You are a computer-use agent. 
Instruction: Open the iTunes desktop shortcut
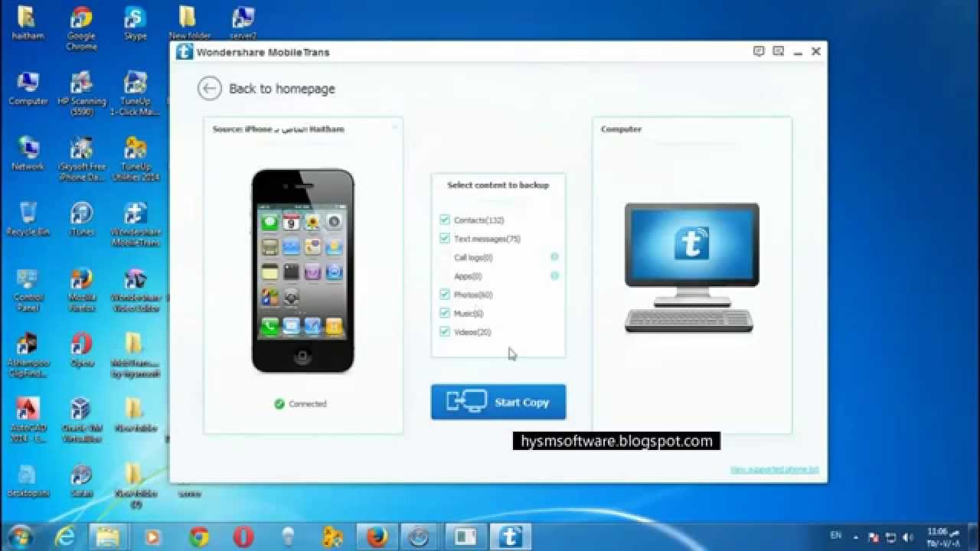click(81, 220)
